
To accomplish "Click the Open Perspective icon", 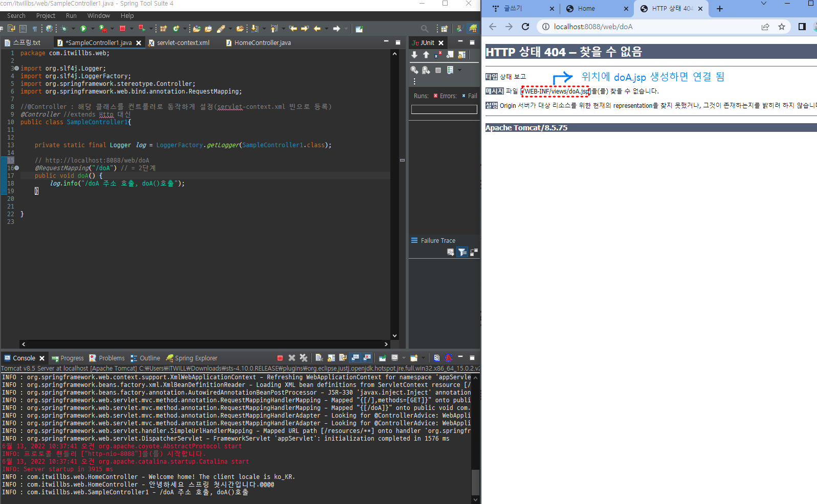I will 444,29.
